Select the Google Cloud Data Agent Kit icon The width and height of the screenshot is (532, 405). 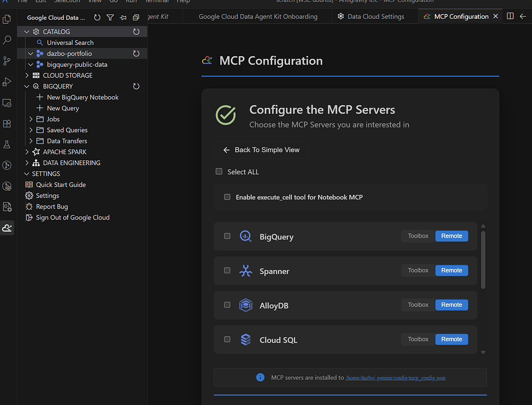click(x=7, y=228)
